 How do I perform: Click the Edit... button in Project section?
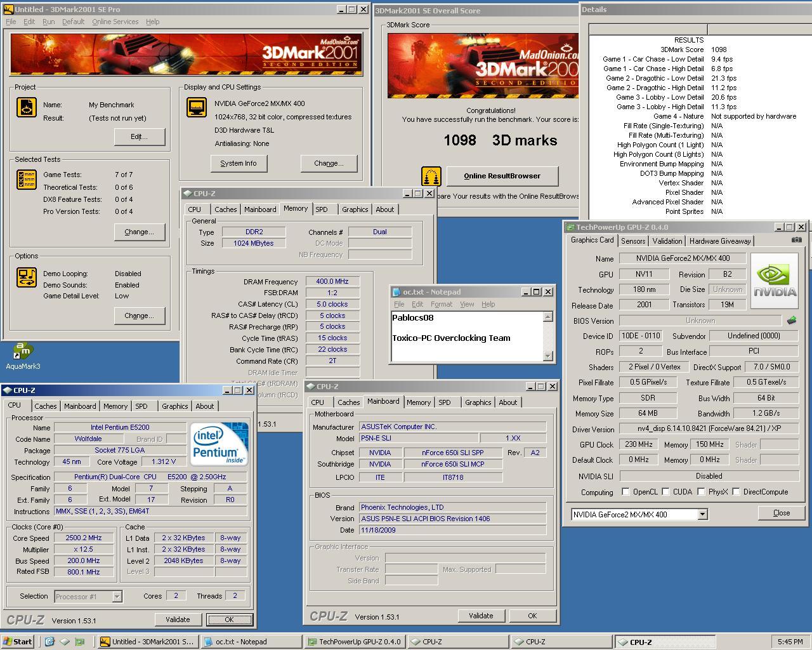point(139,136)
